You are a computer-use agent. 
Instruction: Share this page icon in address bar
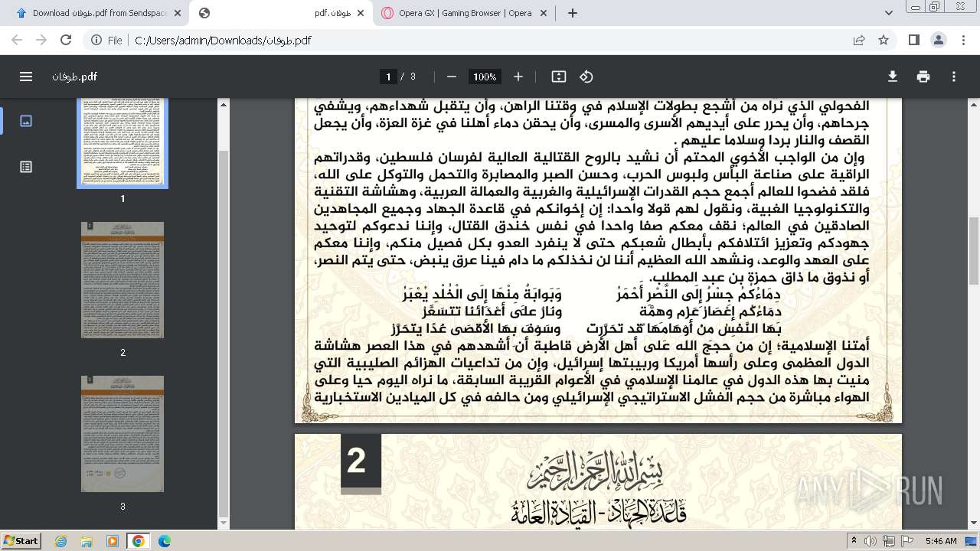click(x=859, y=41)
